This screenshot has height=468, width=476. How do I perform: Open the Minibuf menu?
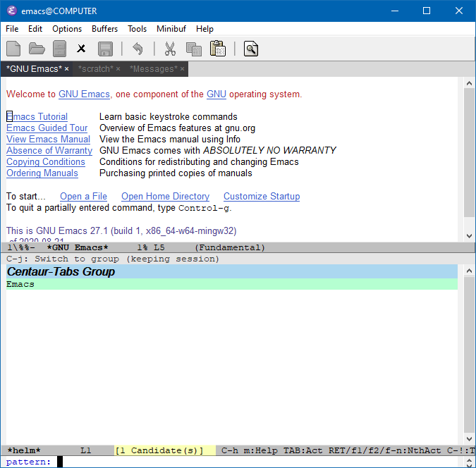(x=171, y=29)
